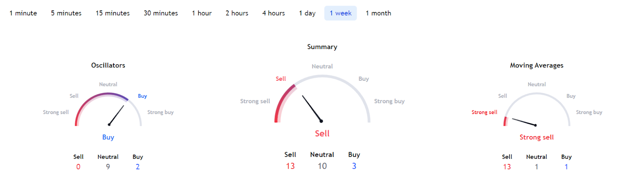Click the Summary gauge needle

[x=312, y=108]
